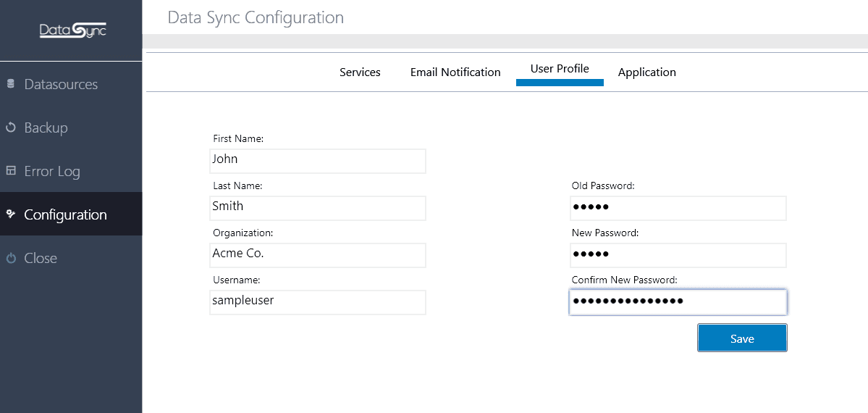Click the Error Log table icon
This screenshot has width=868, height=413.
[x=10, y=171]
